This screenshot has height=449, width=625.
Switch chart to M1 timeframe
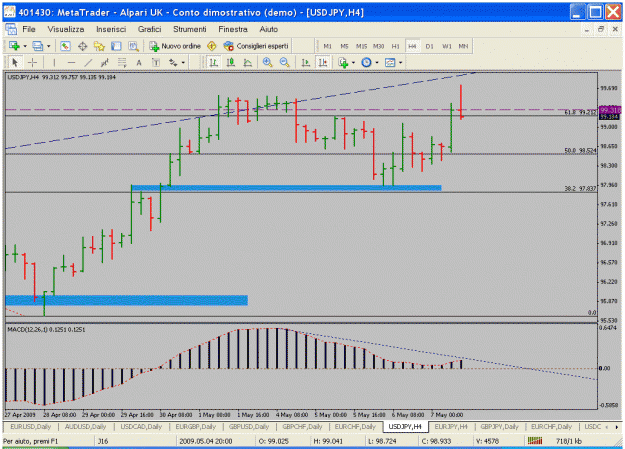click(x=327, y=46)
